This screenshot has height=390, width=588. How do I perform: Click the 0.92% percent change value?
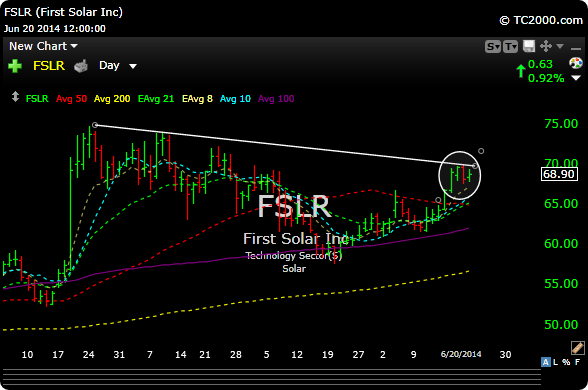546,78
